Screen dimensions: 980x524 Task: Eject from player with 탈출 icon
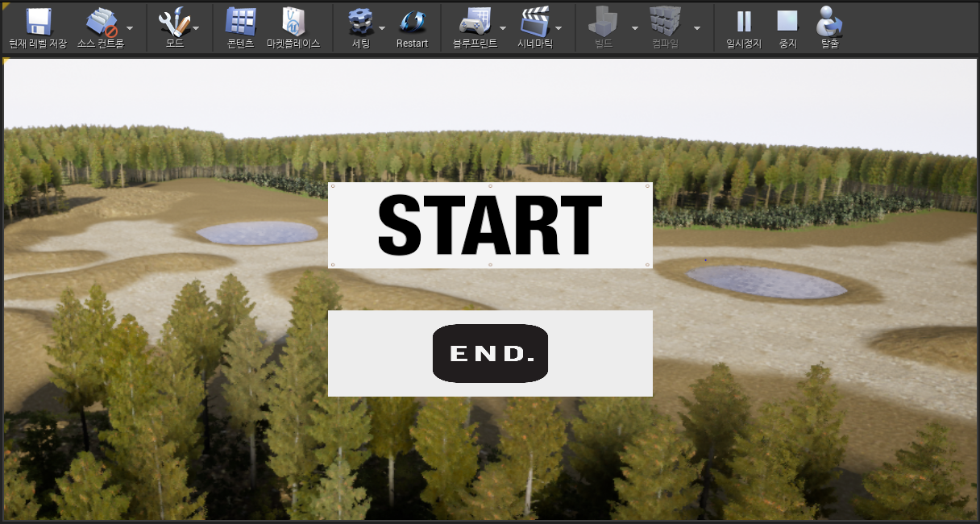[829, 22]
